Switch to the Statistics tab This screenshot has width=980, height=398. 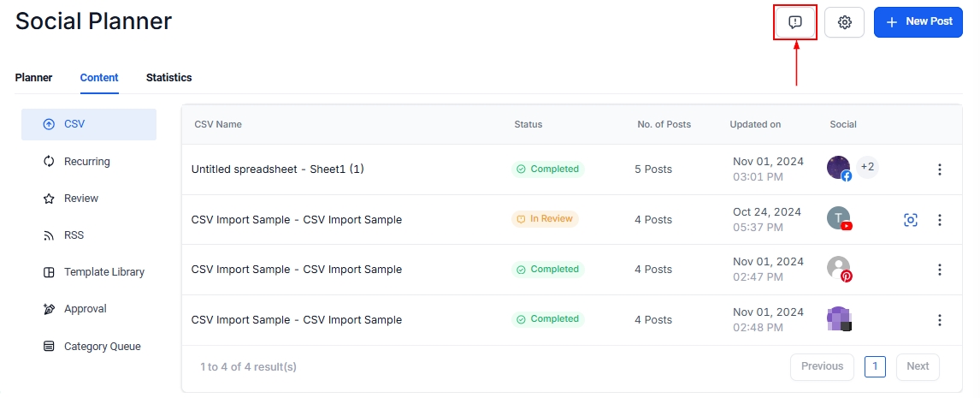point(168,78)
